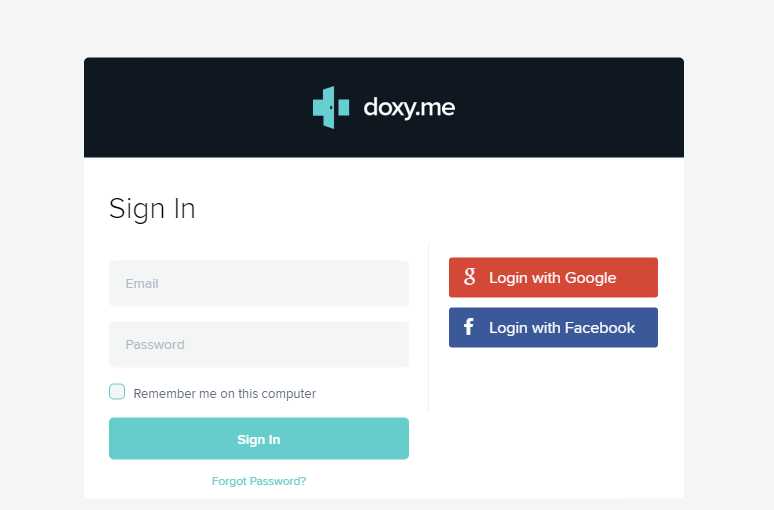The height and width of the screenshot is (510, 774).
Task: Click the 'Remember me on this computer' label
Action: (x=224, y=394)
